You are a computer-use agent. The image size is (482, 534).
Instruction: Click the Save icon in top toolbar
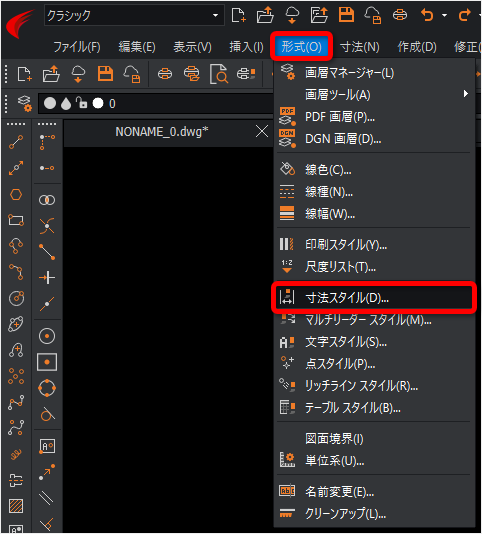[346, 15]
